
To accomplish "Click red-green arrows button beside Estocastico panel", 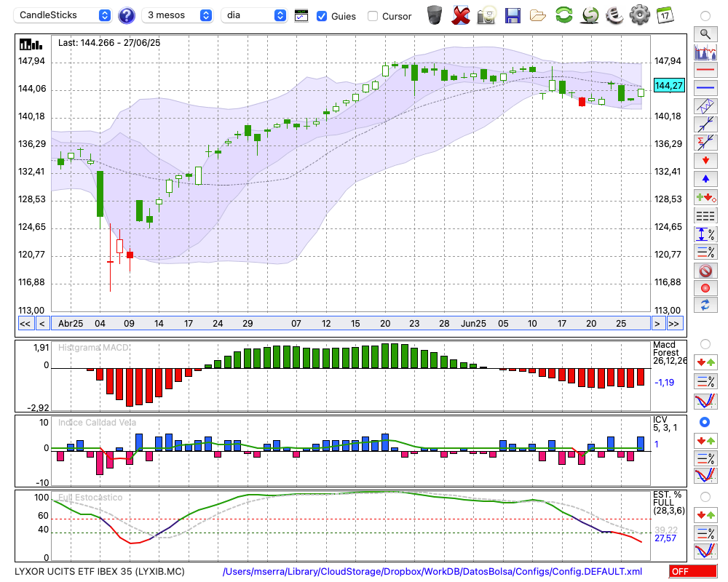I will click(705, 514).
